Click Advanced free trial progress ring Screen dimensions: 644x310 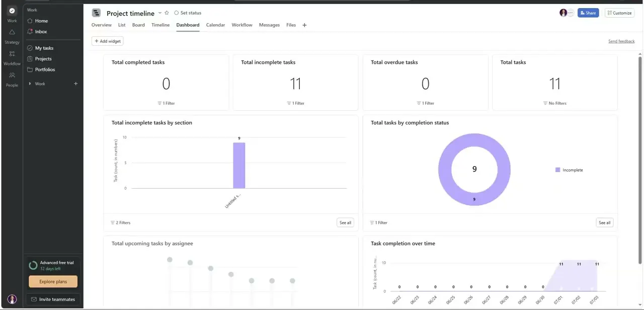[x=33, y=265]
